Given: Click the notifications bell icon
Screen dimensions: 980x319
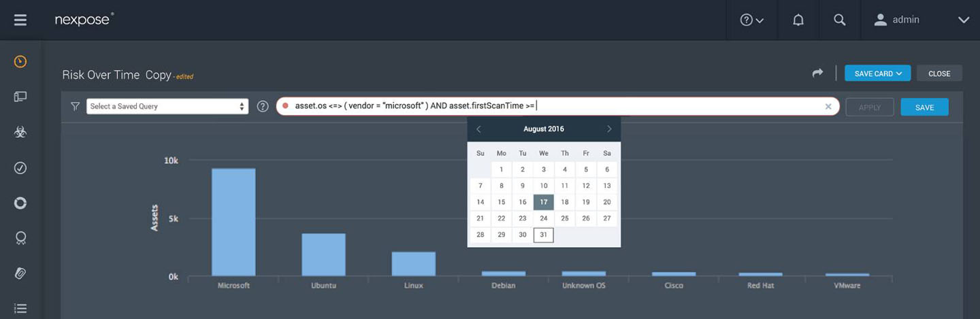Looking at the screenshot, I should pos(798,20).
